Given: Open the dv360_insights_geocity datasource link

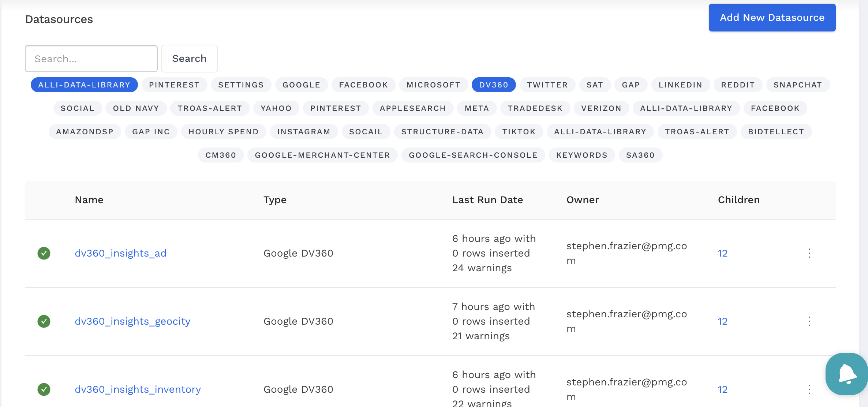Looking at the screenshot, I should tap(132, 321).
